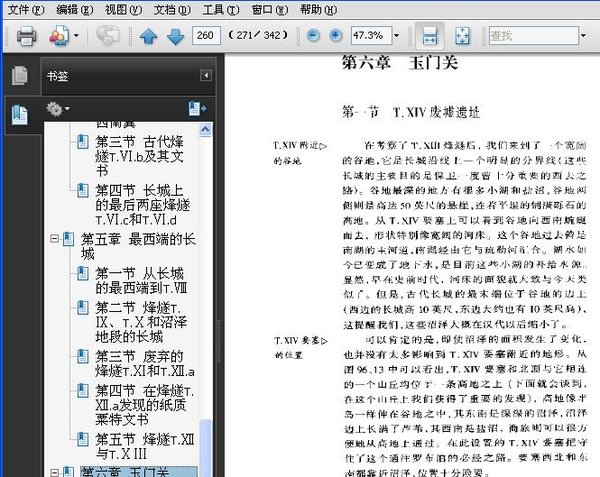Click bookmark icon beside 第五节 烽燧T.XII
The height and width of the screenshot is (477, 600).
[83, 439]
